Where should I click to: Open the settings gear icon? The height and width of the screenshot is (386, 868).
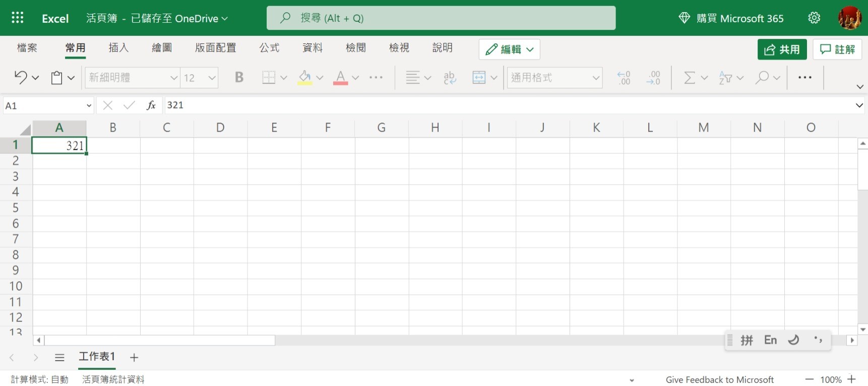point(814,18)
